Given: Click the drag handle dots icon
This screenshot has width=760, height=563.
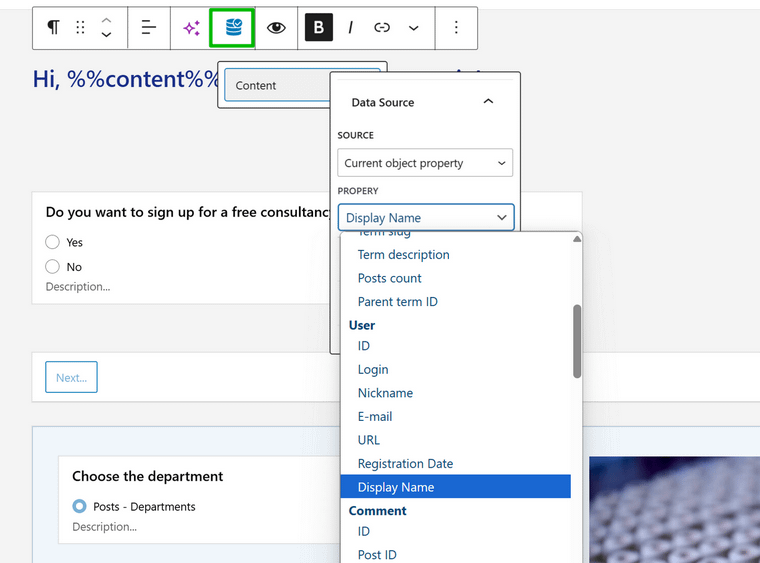Looking at the screenshot, I should point(80,28).
